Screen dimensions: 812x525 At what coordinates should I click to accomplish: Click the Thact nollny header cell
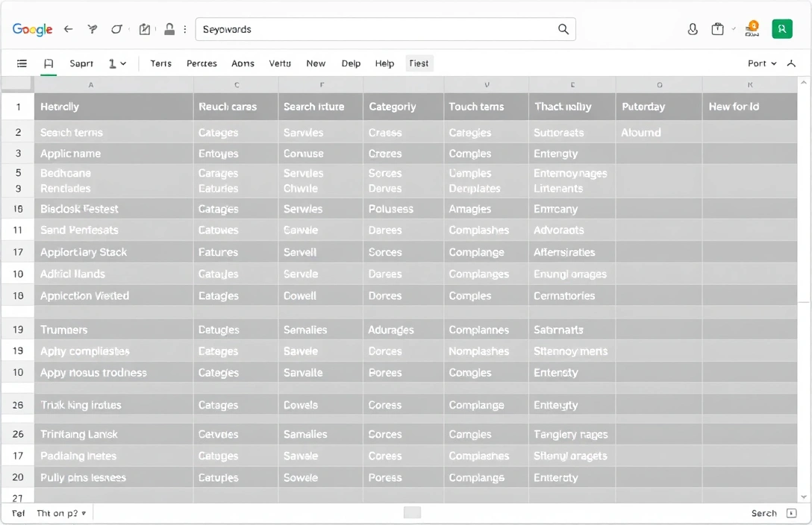point(572,107)
